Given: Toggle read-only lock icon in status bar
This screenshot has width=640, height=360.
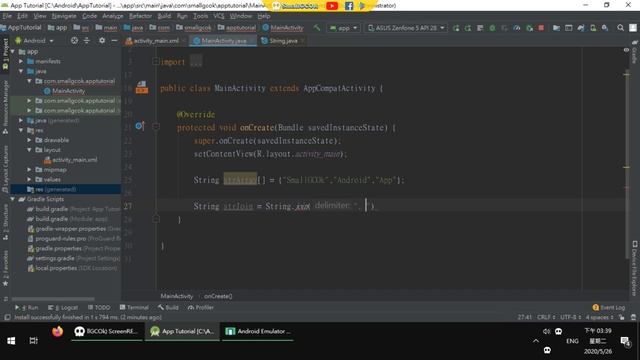Looking at the screenshot, I should (621, 317).
